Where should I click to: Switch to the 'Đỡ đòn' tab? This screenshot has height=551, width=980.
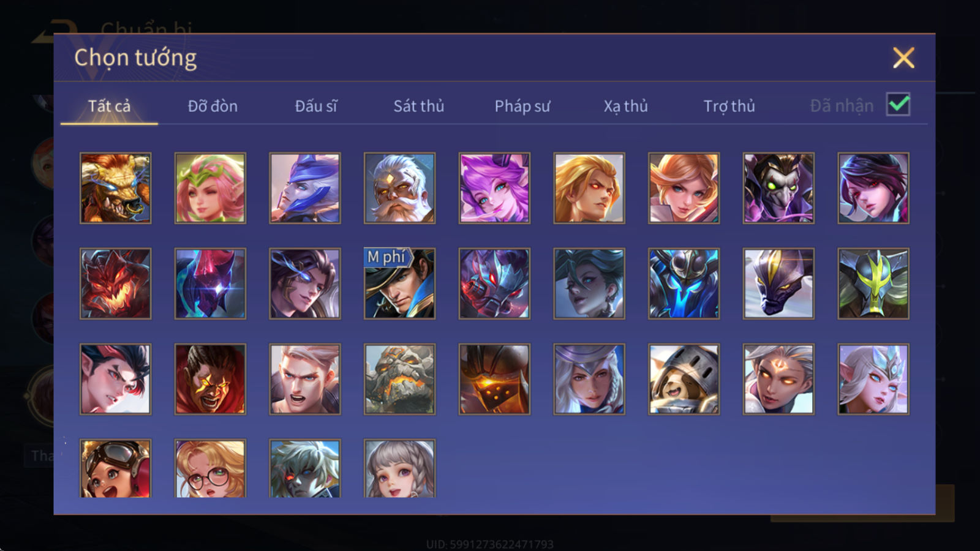tap(213, 106)
